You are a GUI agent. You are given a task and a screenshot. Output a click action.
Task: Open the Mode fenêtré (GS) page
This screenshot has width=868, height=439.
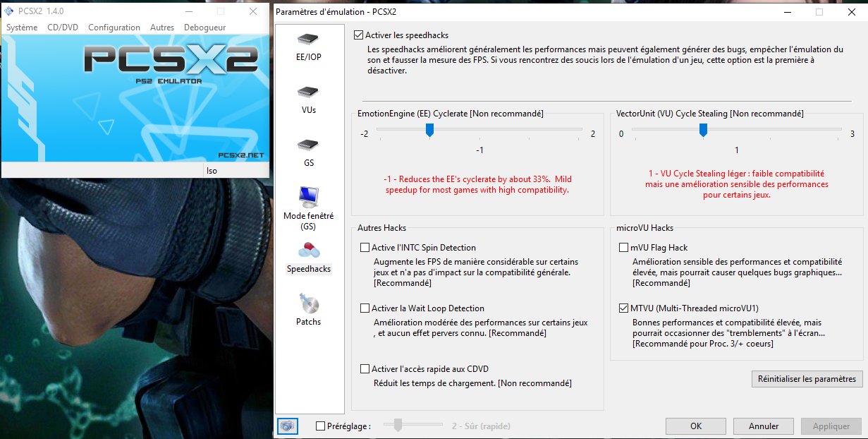coord(308,209)
